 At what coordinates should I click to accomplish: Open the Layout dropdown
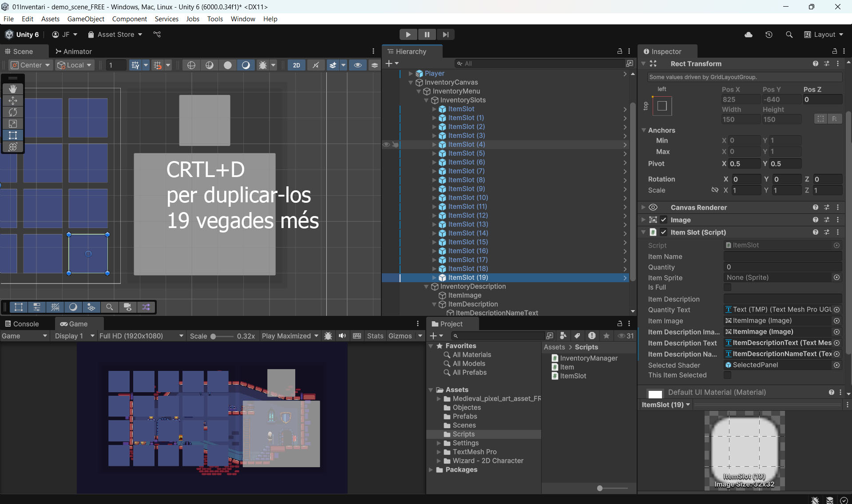824,35
